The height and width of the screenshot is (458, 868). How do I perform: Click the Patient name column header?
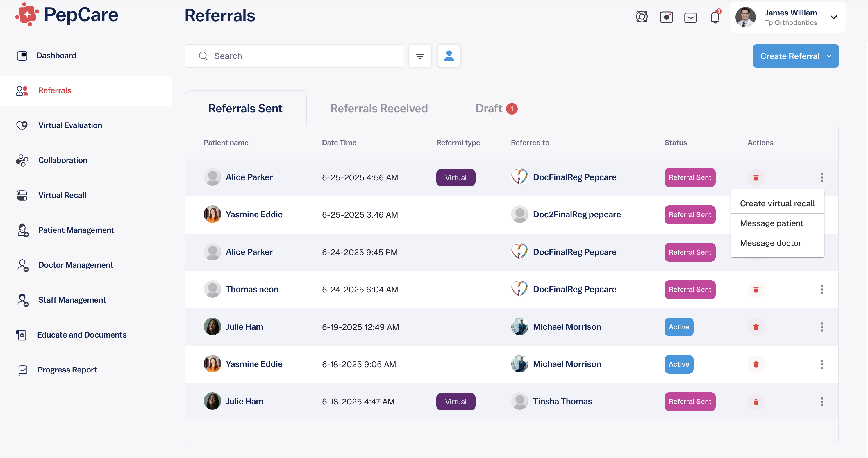pyautogui.click(x=226, y=143)
